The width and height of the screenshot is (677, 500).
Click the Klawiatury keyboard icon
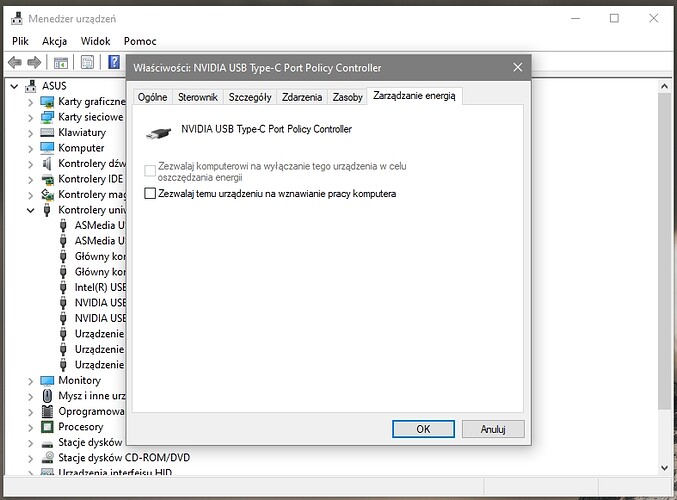point(47,133)
